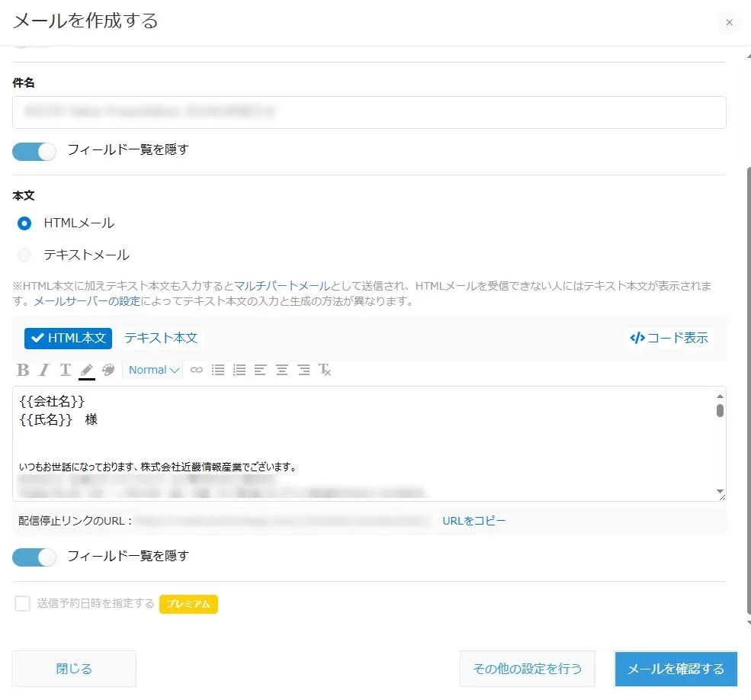Open the background color palette icon

pos(108,370)
